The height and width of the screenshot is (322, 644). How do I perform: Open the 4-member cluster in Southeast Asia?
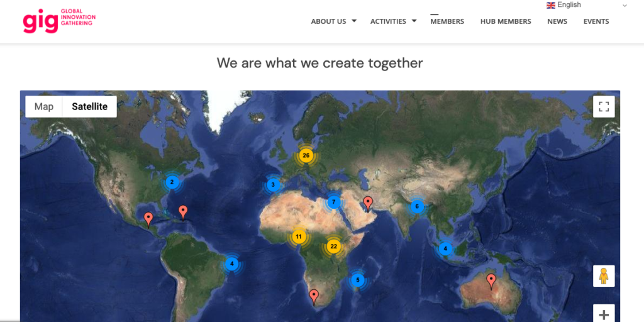coord(445,249)
